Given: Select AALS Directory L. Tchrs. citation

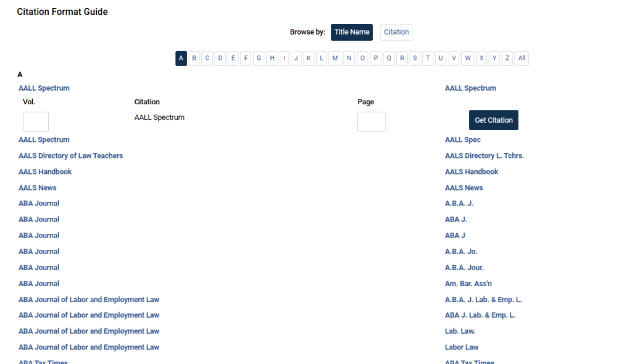Looking at the screenshot, I should pyautogui.click(x=484, y=155).
